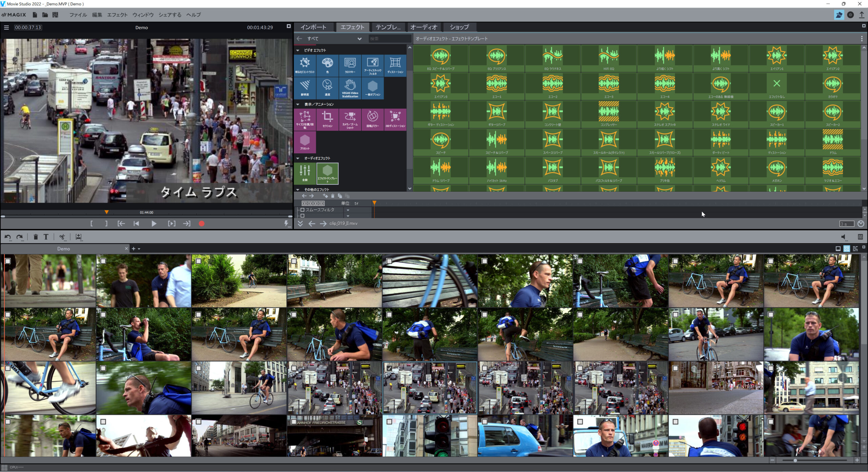Open the dropdown arrow next to the + tab
The width and height of the screenshot is (868, 472).
pos(139,249)
